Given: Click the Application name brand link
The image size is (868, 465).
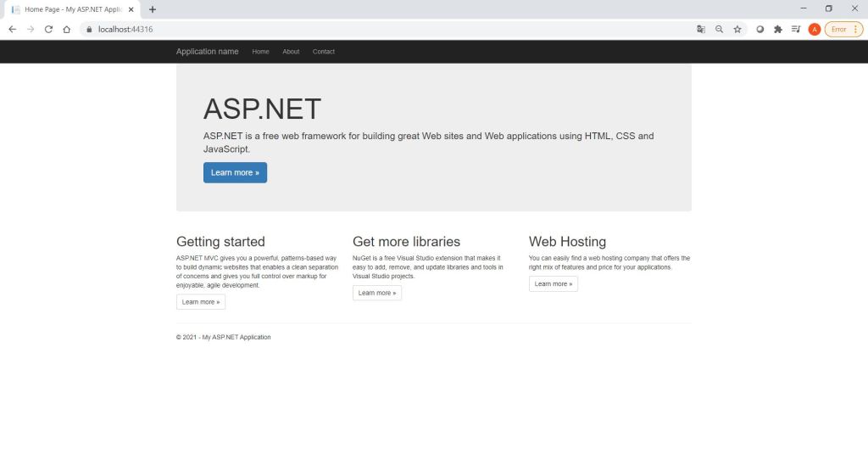Looking at the screenshot, I should (207, 52).
